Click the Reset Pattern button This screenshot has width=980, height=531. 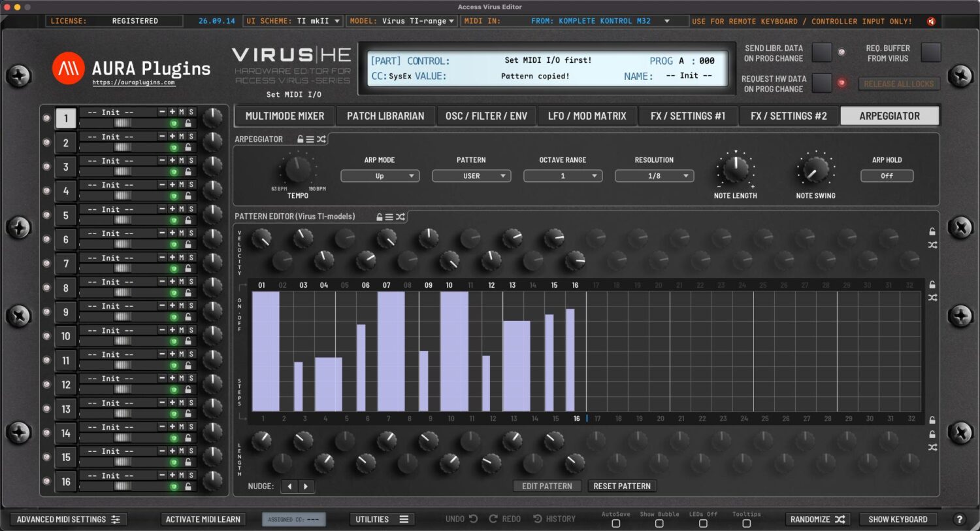coord(622,486)
